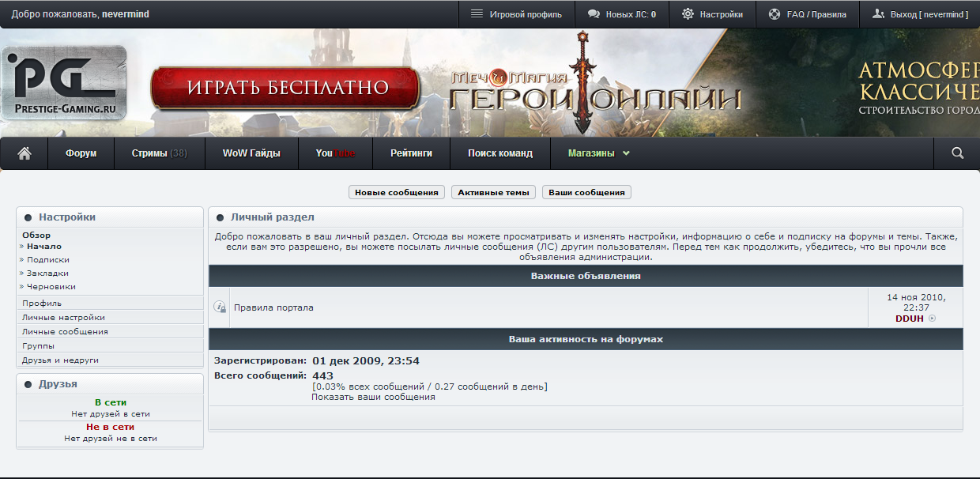The height and width of the screenshot is (479, 980).
Task: Click the settings gear icon
Action: [x=688, y=13]
